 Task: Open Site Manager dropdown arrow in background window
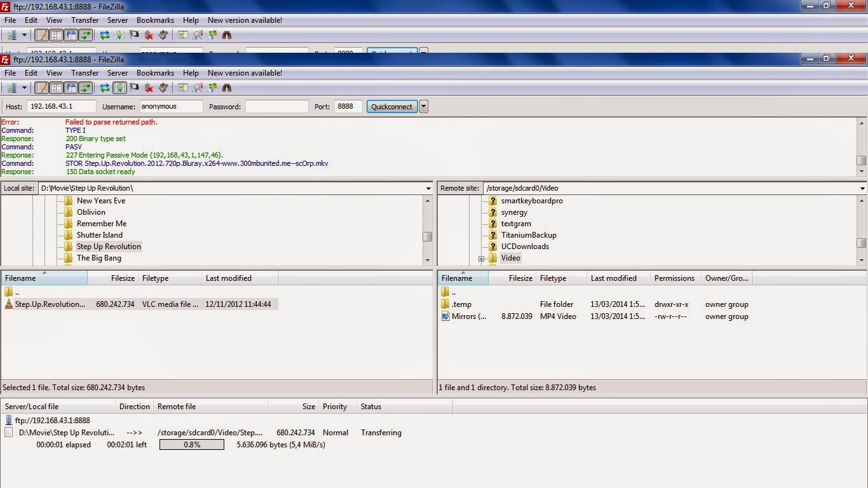coord(24,35)
